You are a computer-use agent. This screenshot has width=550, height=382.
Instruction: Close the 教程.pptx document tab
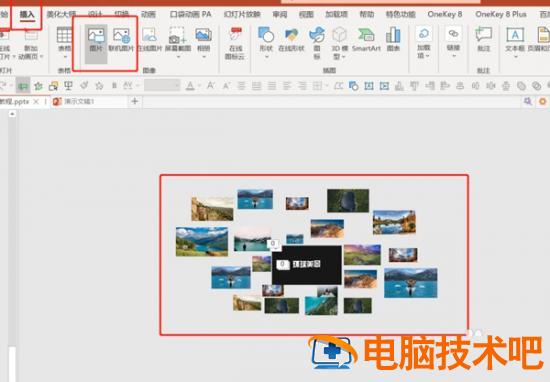pyautogui.click(x=36, y=102)
